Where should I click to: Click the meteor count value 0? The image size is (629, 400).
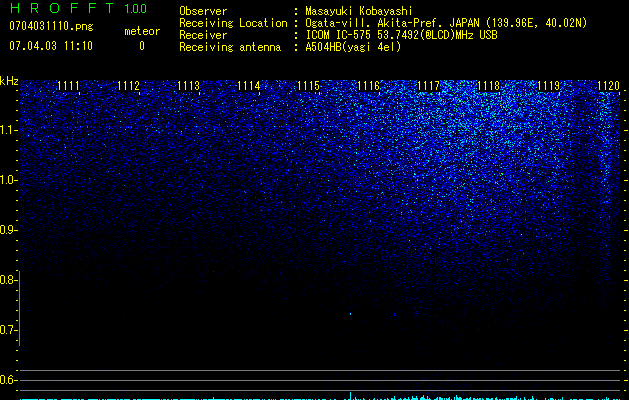click(x=142, y=46)
